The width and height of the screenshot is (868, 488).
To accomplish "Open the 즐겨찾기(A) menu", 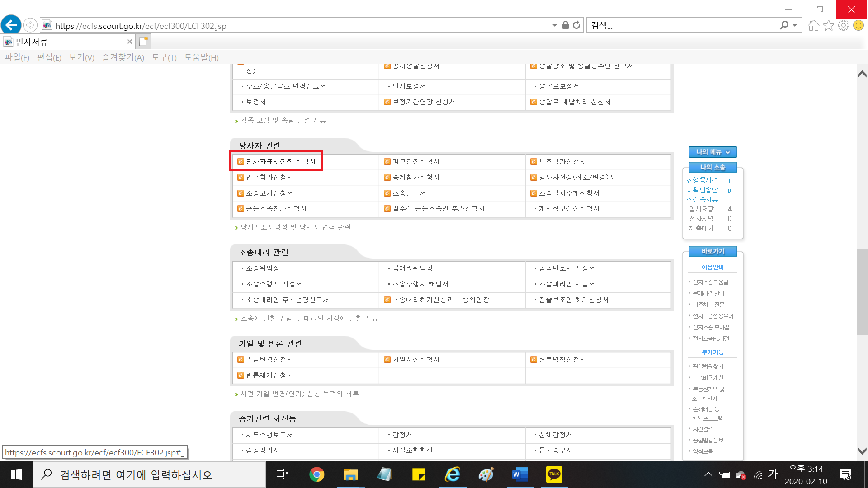I will (123, 57).
